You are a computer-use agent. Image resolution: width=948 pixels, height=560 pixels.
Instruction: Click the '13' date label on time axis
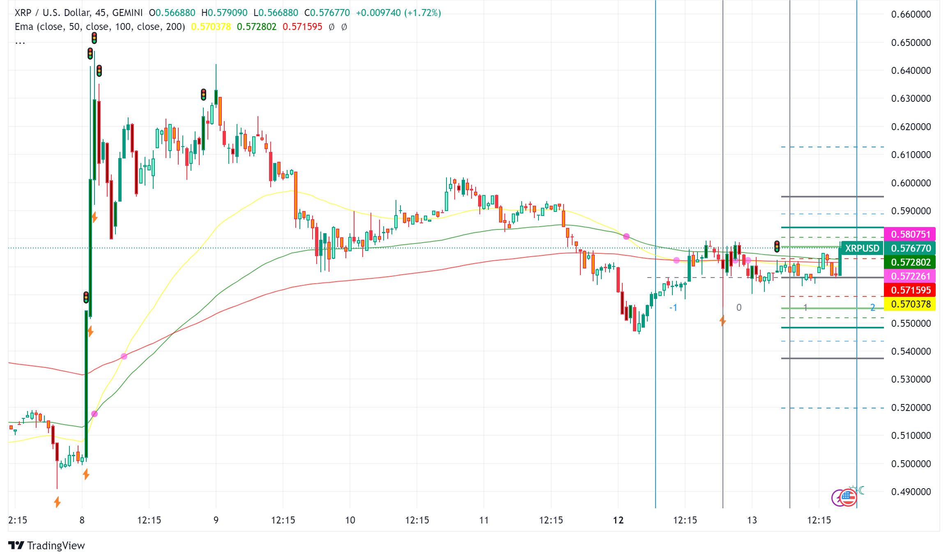tap(752, 520)
